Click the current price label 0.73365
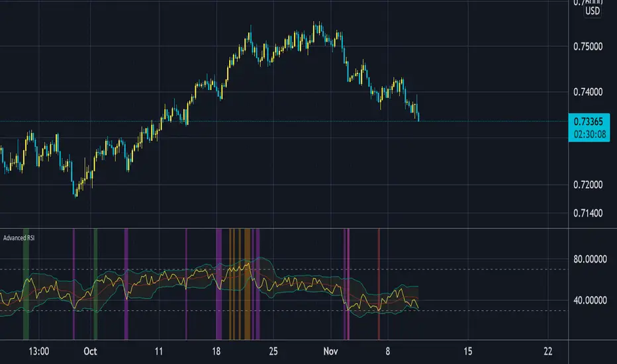The width and height of the screenshot is (617, 364). 589,121
